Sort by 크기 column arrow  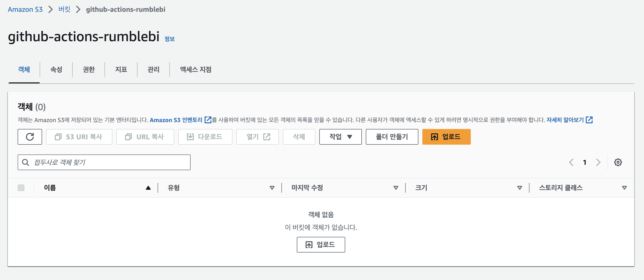pyautogui.click(x=519, y=188)
